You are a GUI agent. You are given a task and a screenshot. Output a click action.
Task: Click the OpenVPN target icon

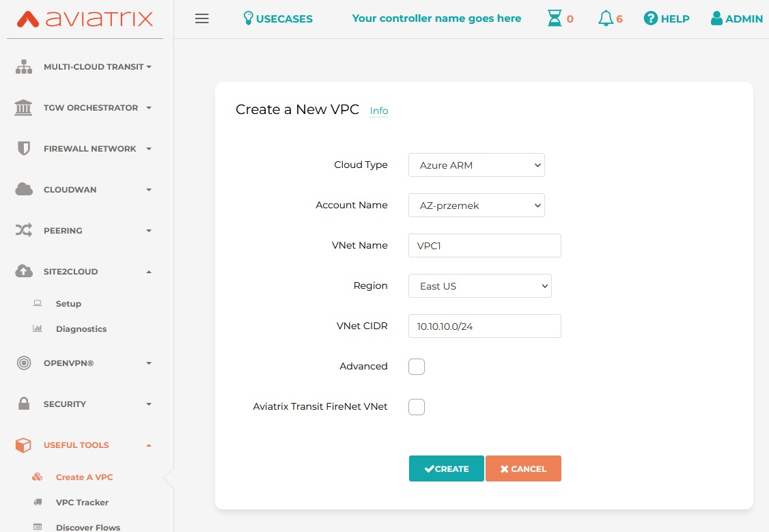click(23, 363)
